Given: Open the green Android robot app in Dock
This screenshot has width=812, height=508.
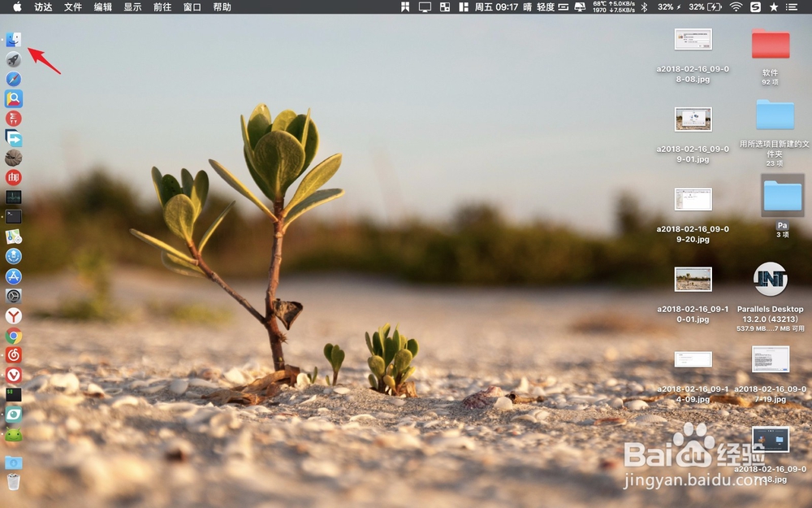Looking at the screenshot, I should coord(14,434).
